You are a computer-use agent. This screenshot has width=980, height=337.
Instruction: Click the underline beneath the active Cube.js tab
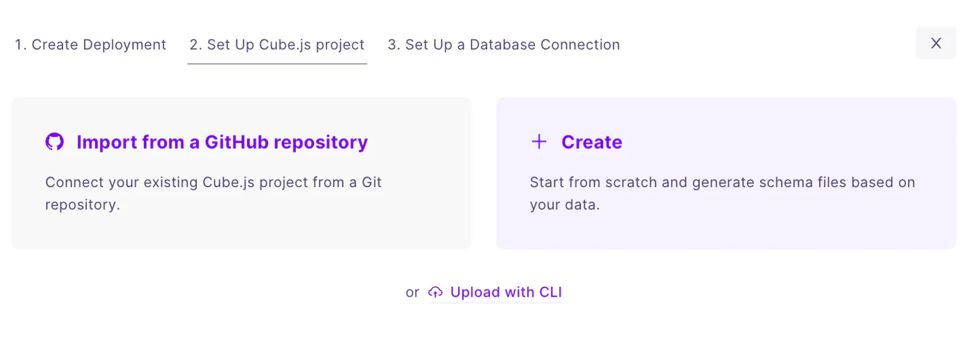point(277,64)
